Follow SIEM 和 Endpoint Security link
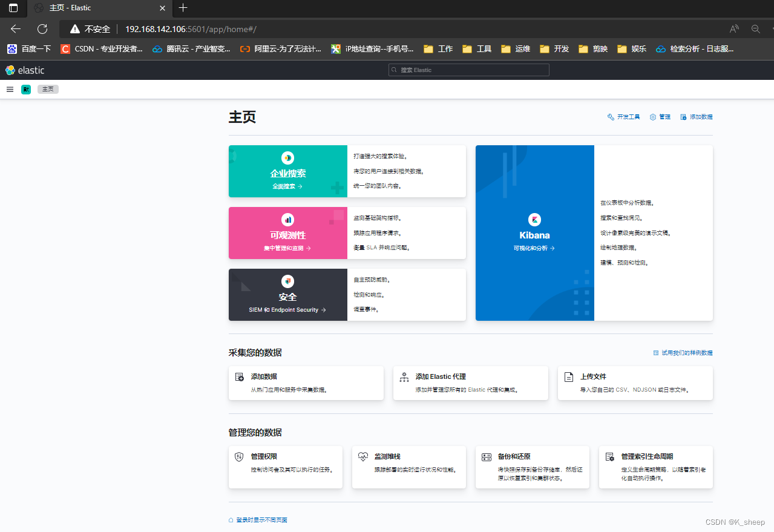Viewport: 774px width, 532px height. tap(287, 310)
